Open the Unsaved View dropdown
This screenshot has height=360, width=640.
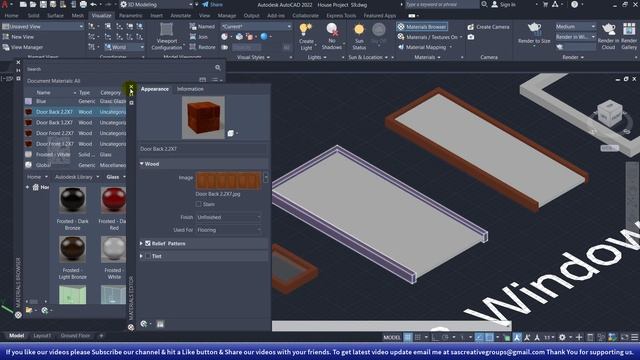click(42, 27)
